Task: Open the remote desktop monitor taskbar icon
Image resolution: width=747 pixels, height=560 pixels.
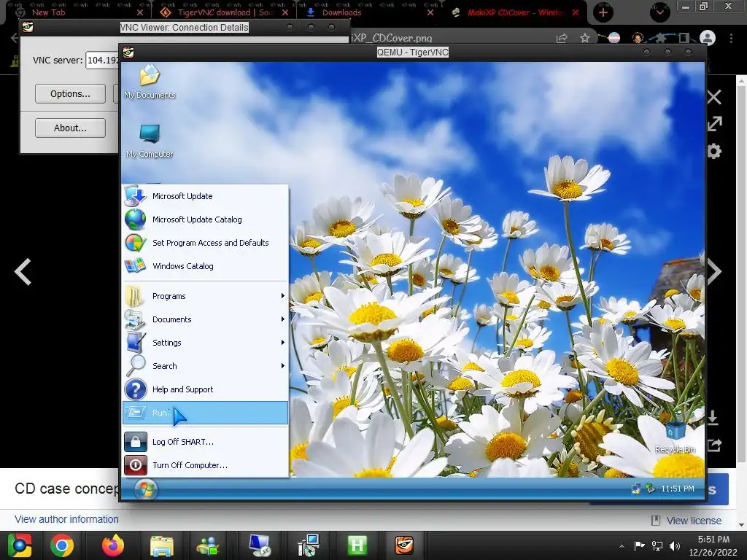Action: pyautogui.click(x=260, y=545)
